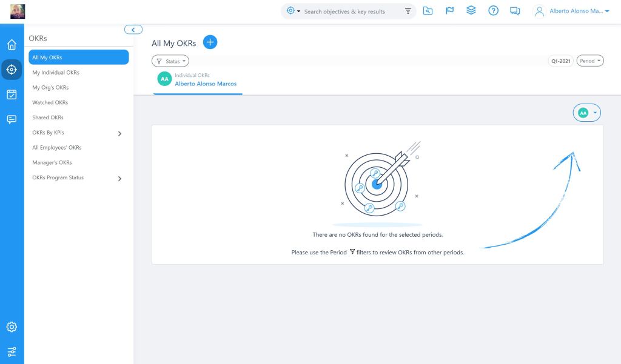Viewport: 621px width, 364px height.
Task: Open the settings gear in sidebar
Action: (12, 327)
